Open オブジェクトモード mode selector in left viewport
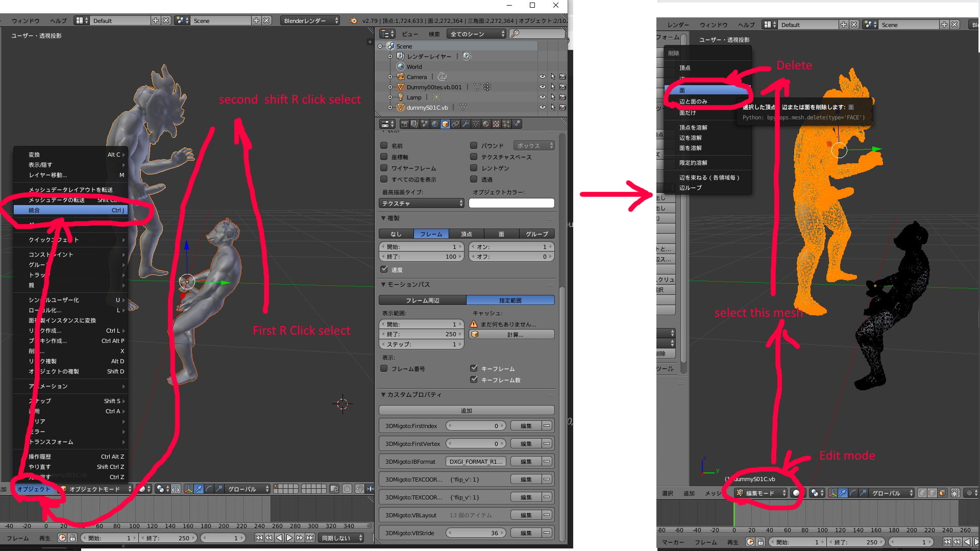Screen dimensions: 980x551 pos(96,489)
